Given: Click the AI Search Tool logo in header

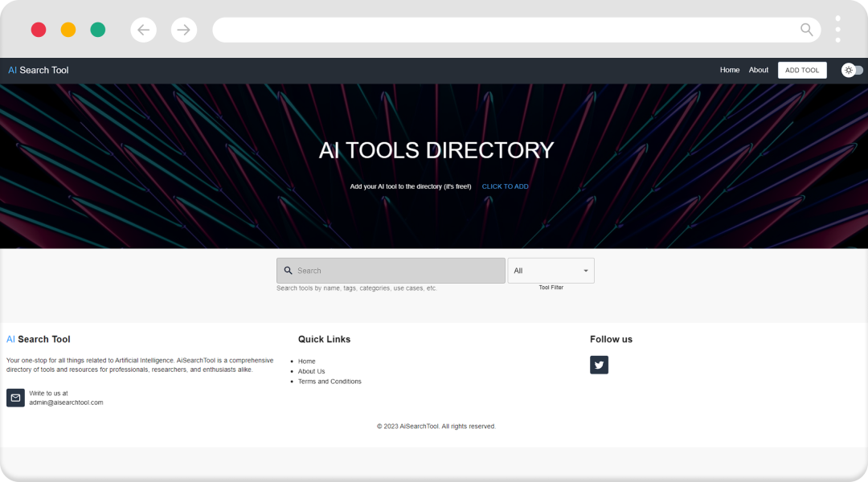Looking at the screenshot, I should click(39, 70).
